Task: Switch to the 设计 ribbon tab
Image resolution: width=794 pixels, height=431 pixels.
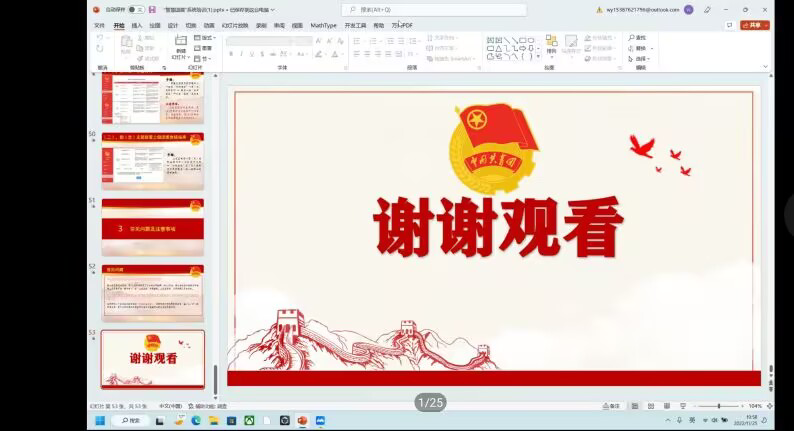Action: point(173,25)
